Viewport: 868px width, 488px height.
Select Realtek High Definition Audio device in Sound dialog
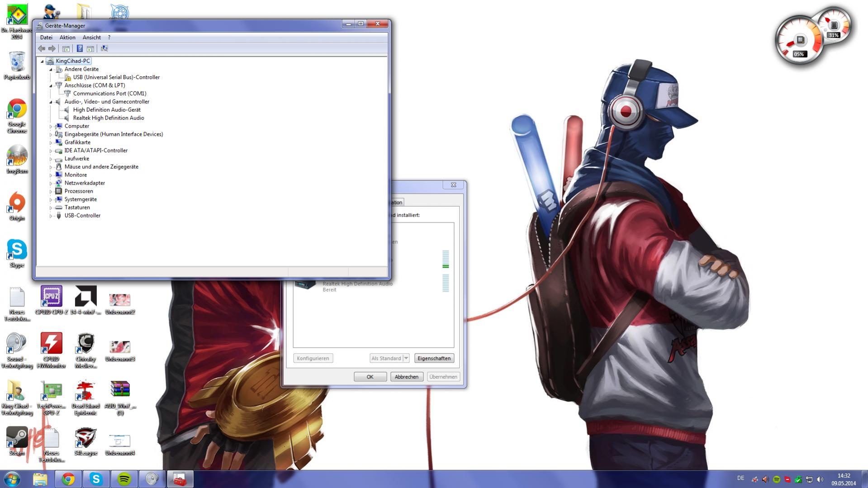(374, 285)
